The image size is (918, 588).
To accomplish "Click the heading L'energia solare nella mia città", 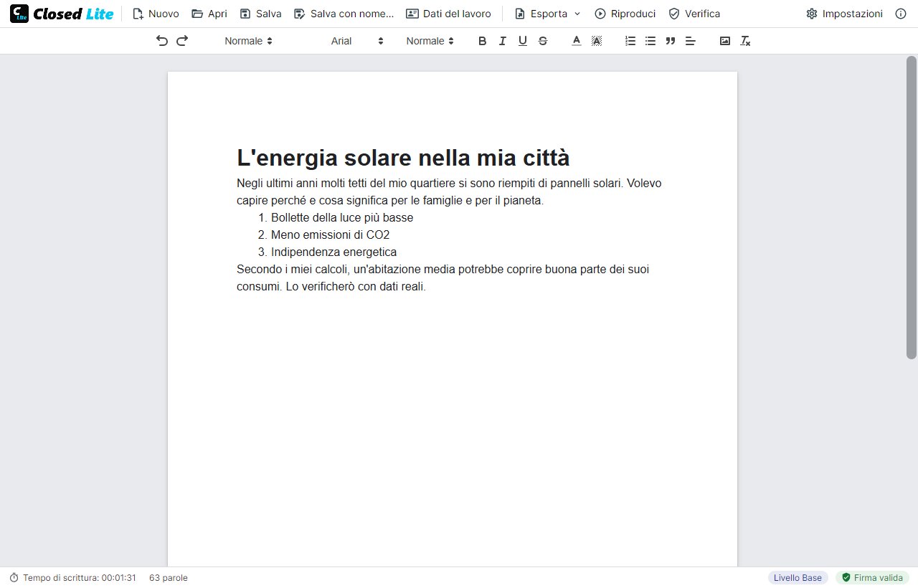I will tap(403, 157).
